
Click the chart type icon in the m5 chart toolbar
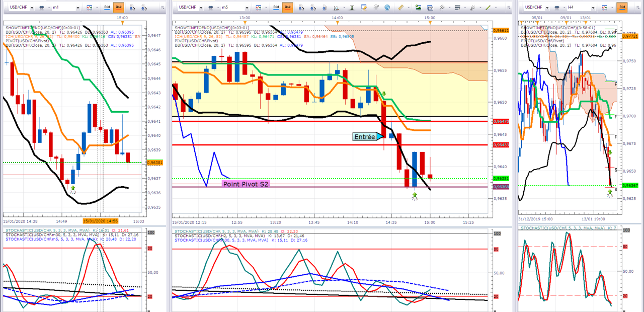pyautogui.click(x=259, y=8)
